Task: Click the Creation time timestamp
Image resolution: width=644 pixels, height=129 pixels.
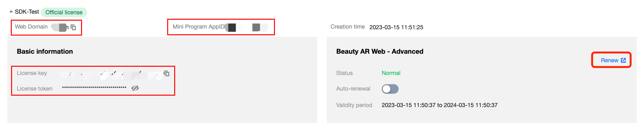Action: click(396, 27)
